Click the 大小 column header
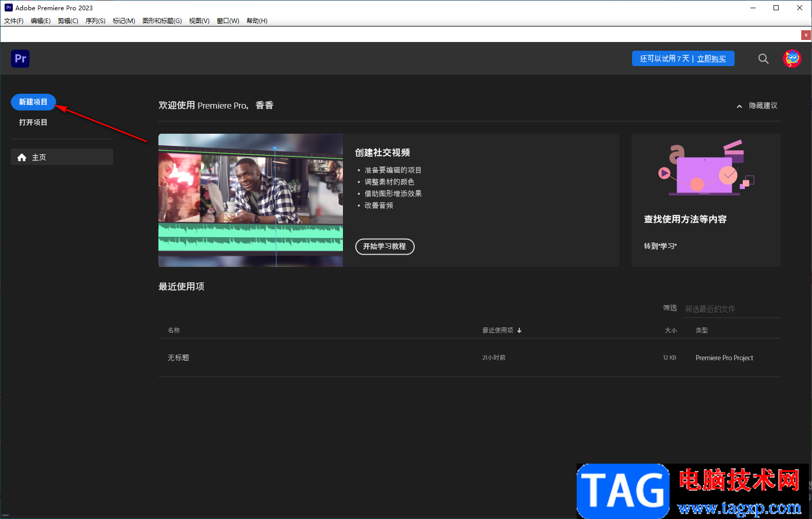Viewport: 812px width, 519px height. pyautogui.click(x=671, y=330)
